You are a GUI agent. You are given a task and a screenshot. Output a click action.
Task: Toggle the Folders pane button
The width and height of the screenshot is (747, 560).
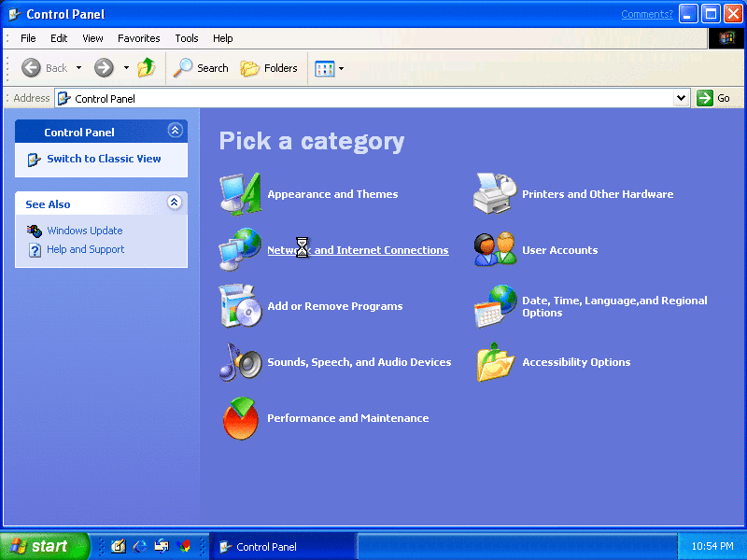coord(269,68)
